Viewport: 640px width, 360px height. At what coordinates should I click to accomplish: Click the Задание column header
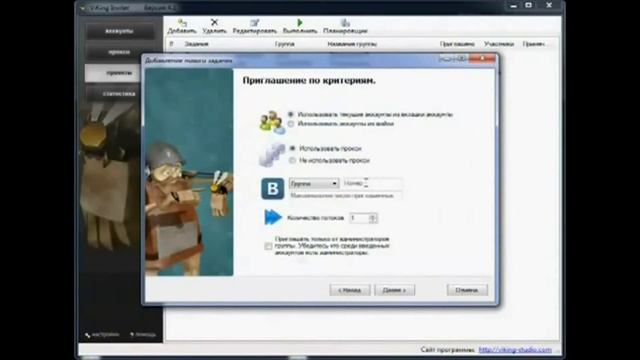196,44
